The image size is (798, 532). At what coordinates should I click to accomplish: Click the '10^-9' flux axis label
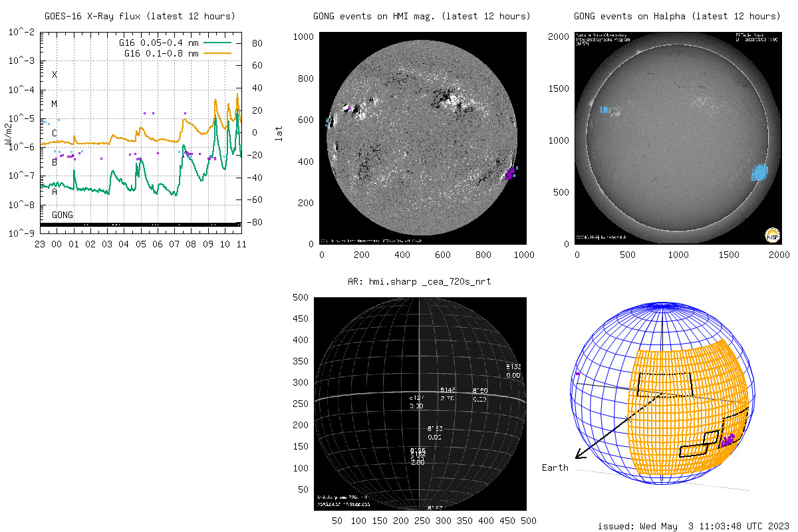(22, 233)
